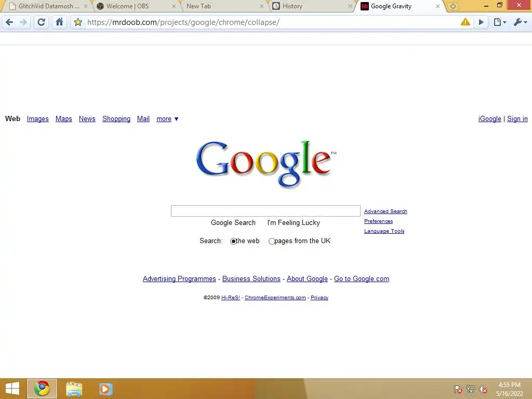Image resolution: width=532 pixels, height=399 pixels.
Task: Open the wrench settings menu
Action: coord(520,22)
